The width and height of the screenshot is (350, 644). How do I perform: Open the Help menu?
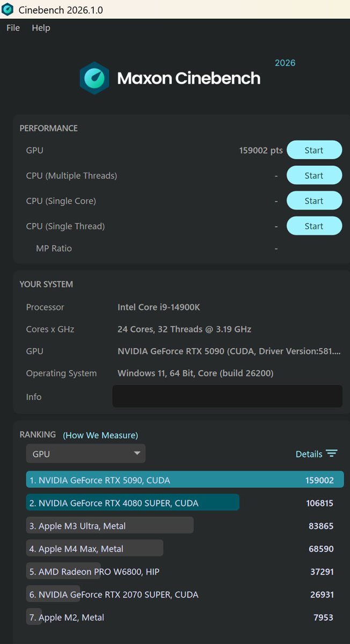(41, 28)
